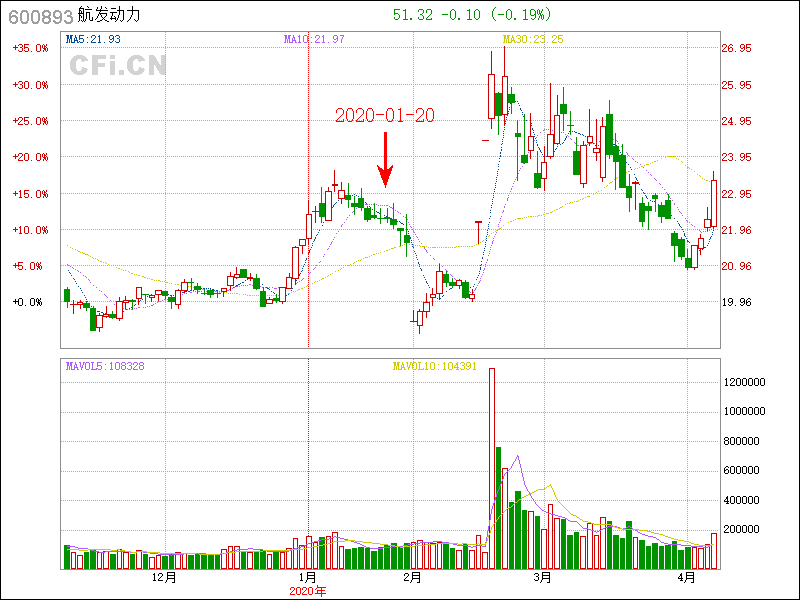Click the red 2020年 year label
The width and height of the screenshot is (800, 600).
(x=308, y=591)
